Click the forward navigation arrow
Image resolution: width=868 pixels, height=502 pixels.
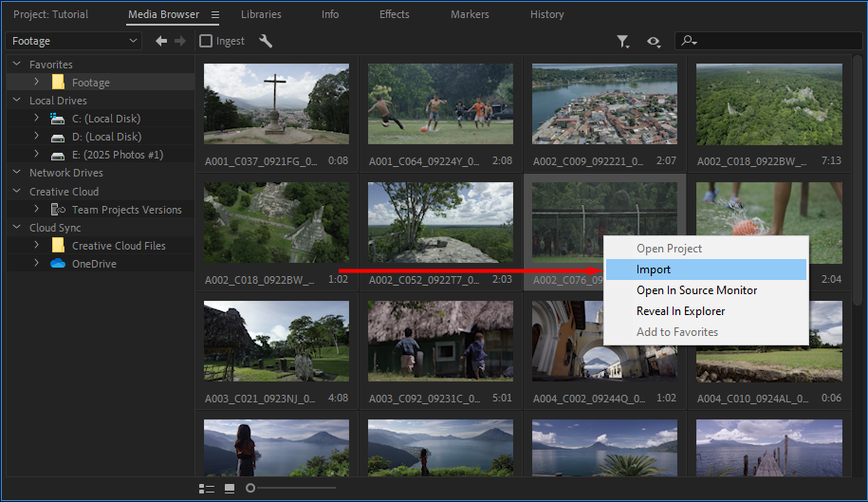180,41
